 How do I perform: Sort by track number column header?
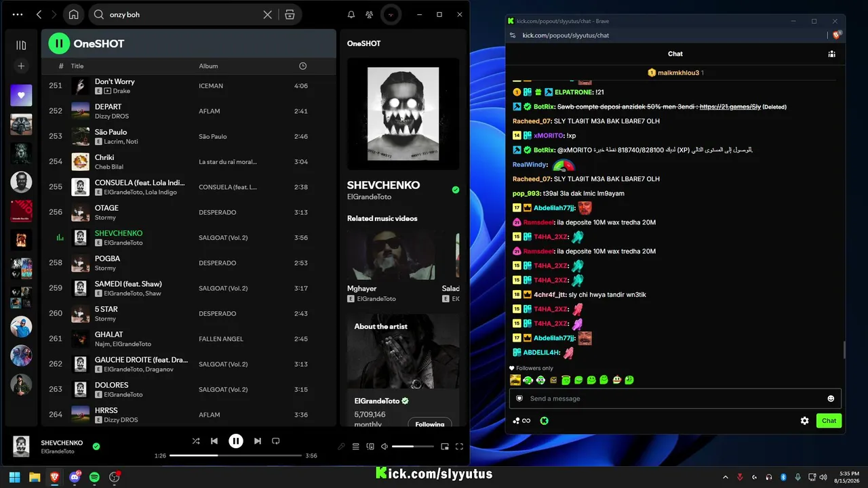61,66
